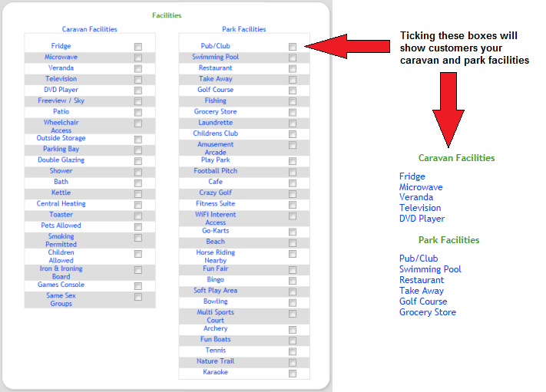Tick the Pets Allowed checkbox
This screenshot has width=546, height=392.
click(138, 227)
